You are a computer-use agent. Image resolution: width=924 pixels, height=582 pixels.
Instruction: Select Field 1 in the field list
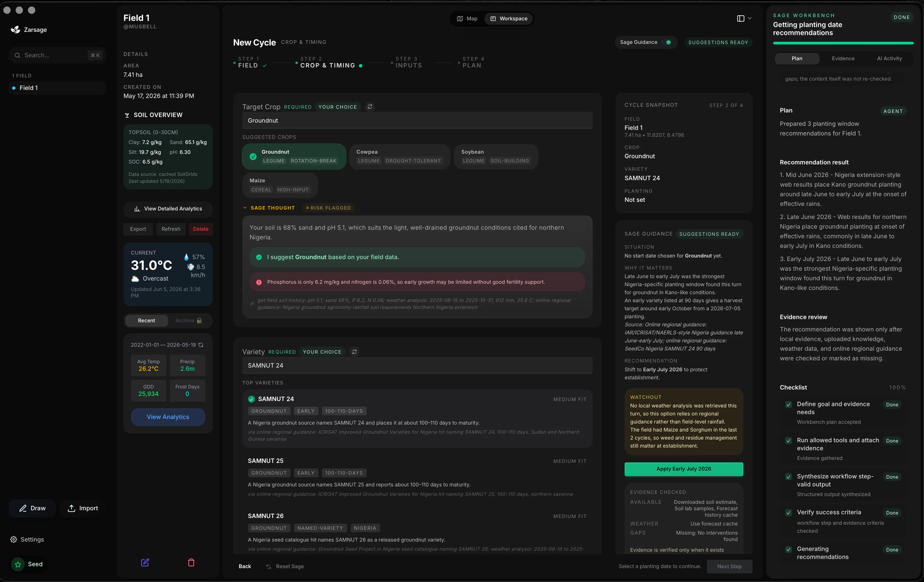[x=57, y=88]
